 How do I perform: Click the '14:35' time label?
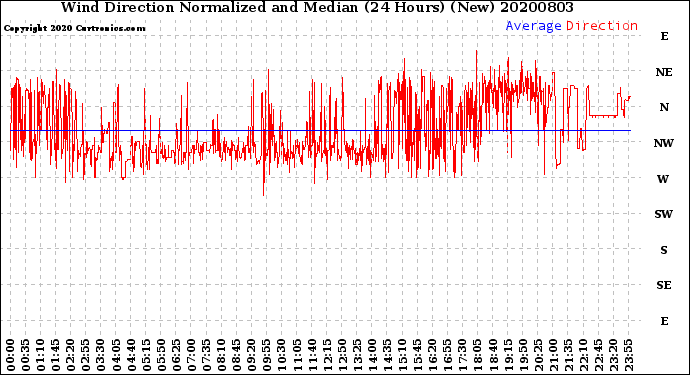coord(387,355)
